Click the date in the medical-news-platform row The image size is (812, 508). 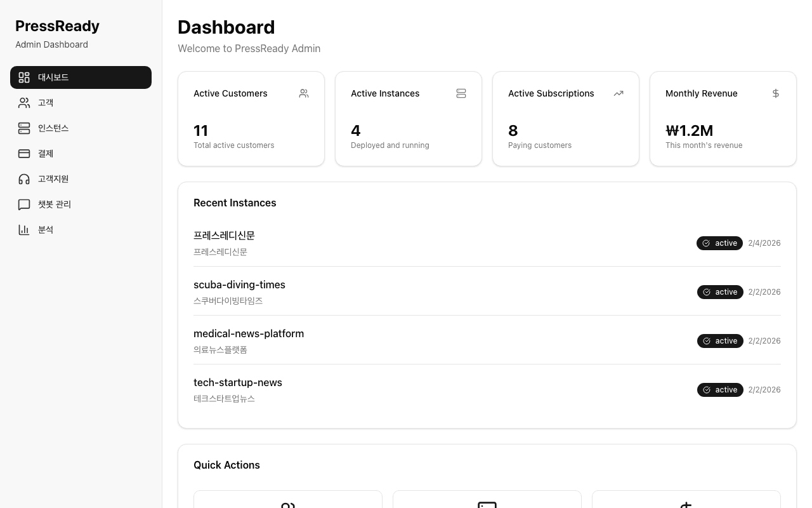click(764, 341)
